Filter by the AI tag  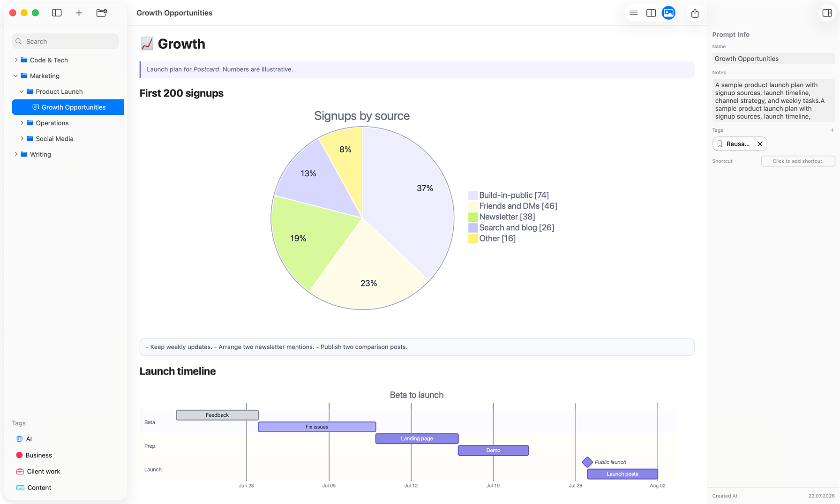pyautogui.click(x=24, y=439)
